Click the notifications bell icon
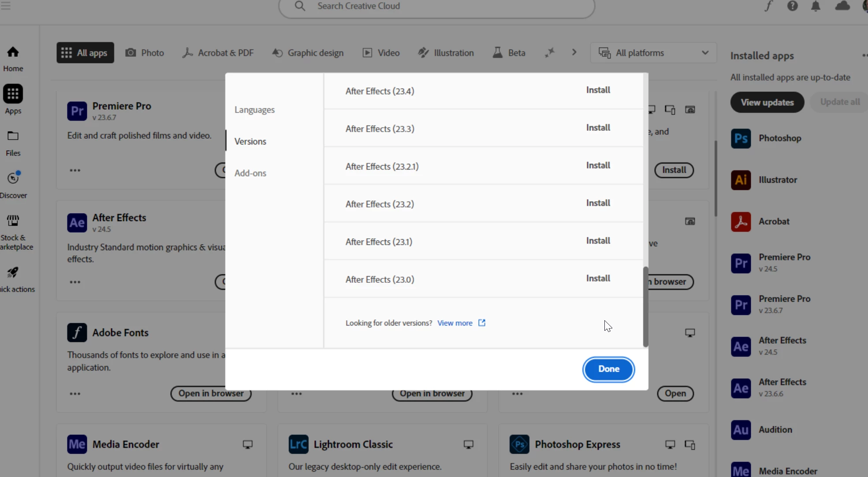This screenshot has width=868, height=477. point(816,6)
